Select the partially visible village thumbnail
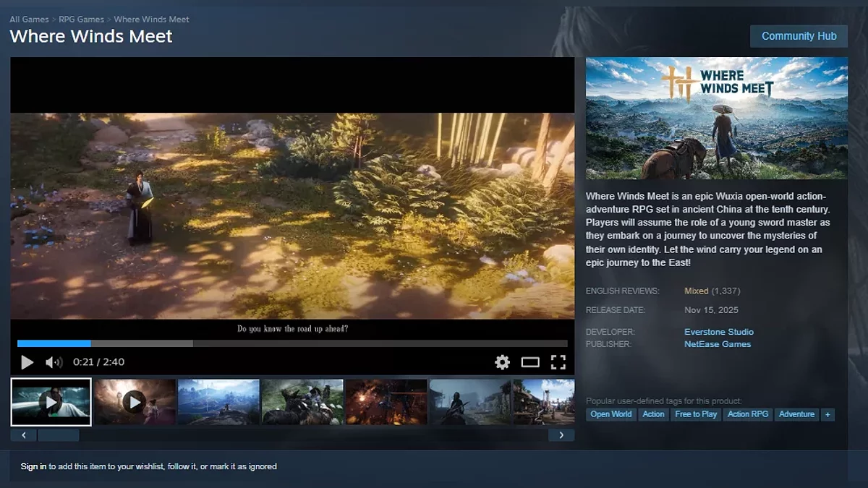This screenshot has width=868, height=488. coord(544,402)
